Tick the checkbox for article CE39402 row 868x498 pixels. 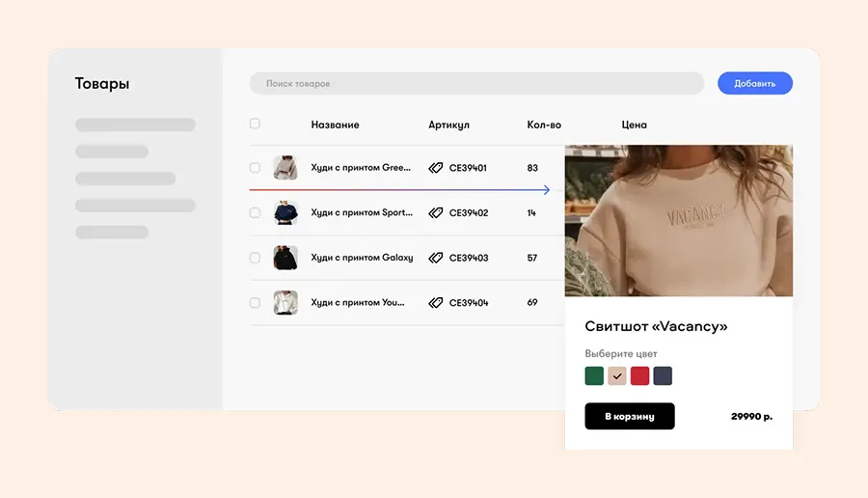tap(255, 213)
